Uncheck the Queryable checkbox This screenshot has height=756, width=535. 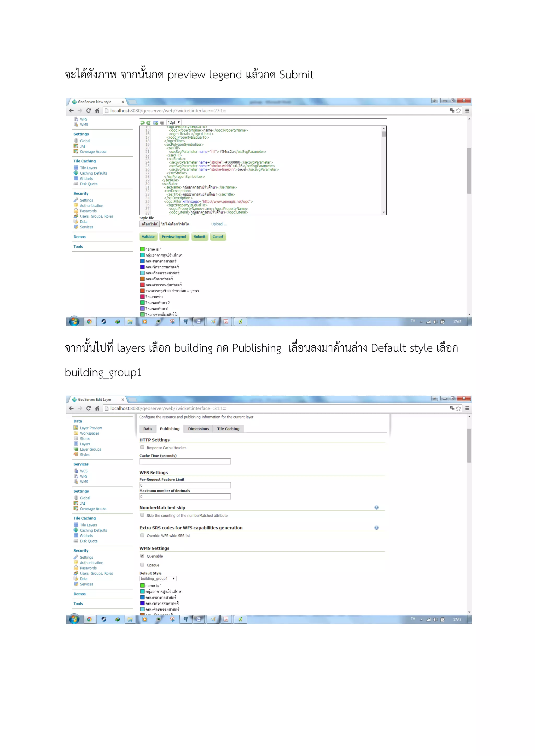point(142,556)
